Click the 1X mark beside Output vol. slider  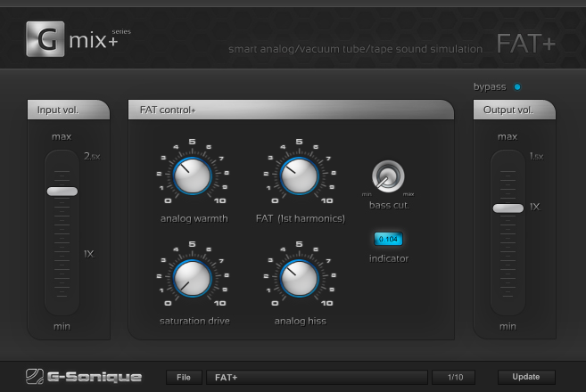pos(535,207)
